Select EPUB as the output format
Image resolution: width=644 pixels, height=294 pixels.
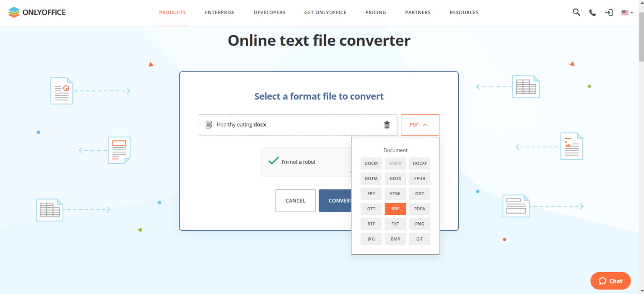pos(419,178)
